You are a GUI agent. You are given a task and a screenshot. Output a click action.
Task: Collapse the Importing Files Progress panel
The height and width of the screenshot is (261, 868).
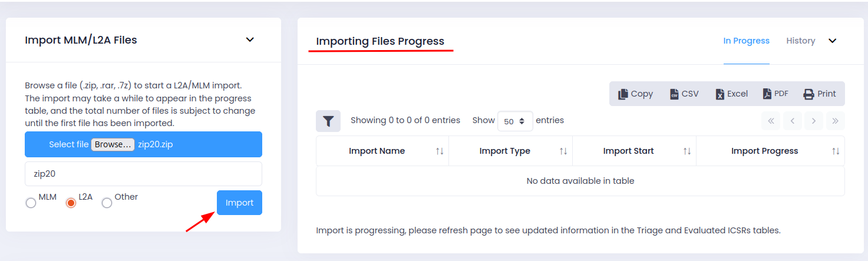click(x=833, y=41)
